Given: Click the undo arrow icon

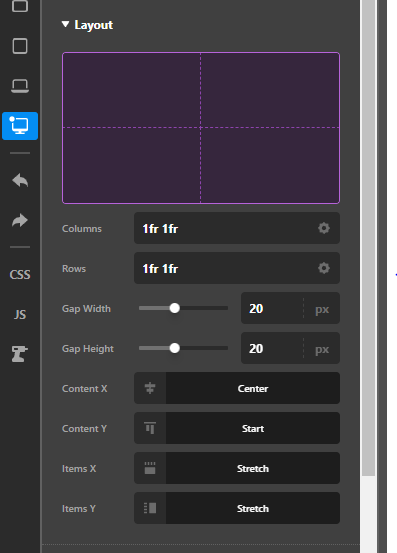Looking at the screenshot, I should [x=20, y=181].
